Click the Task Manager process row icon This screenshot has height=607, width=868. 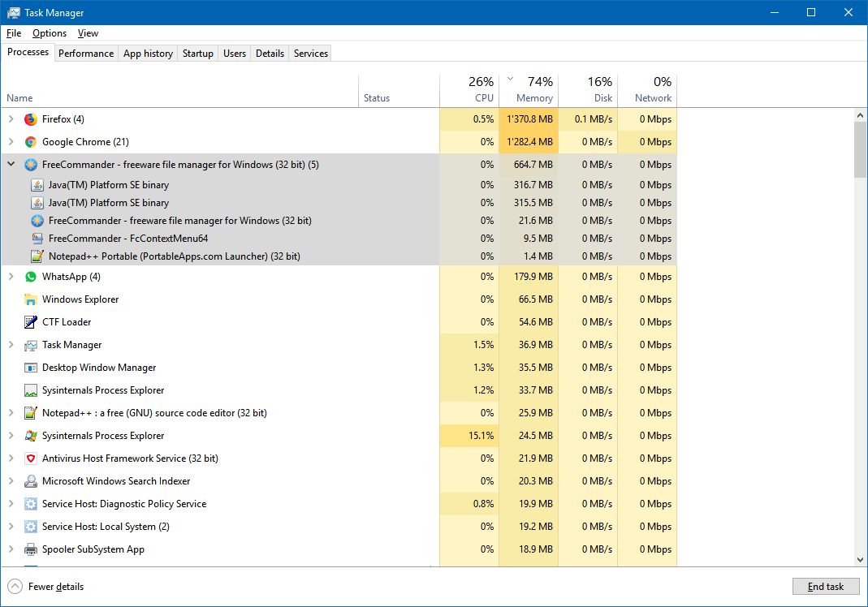click(30, 345)
